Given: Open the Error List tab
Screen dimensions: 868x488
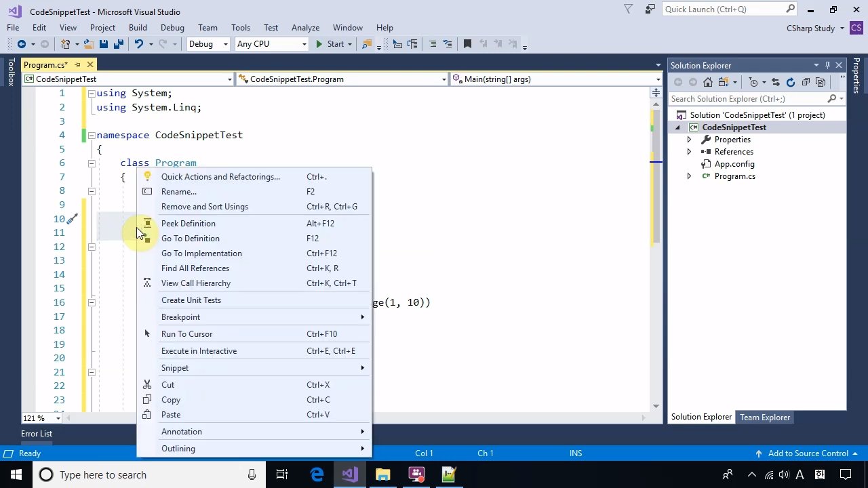Looking at the screenshot, I should coord(37,434).
